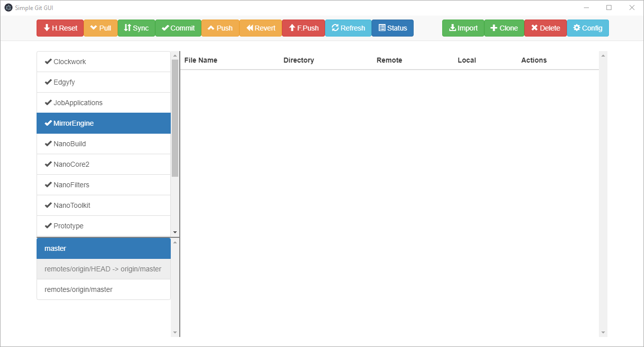The height and width of the screenshot is (347, 644).
Task: Click the File Name column header
Action: [x=200, y=60]
